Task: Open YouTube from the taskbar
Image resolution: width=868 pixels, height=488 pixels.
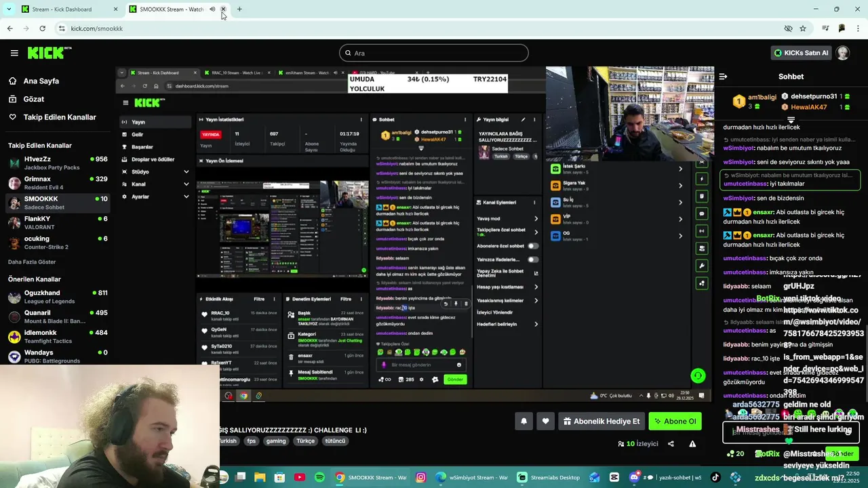Action: click(x=300, y=477)
